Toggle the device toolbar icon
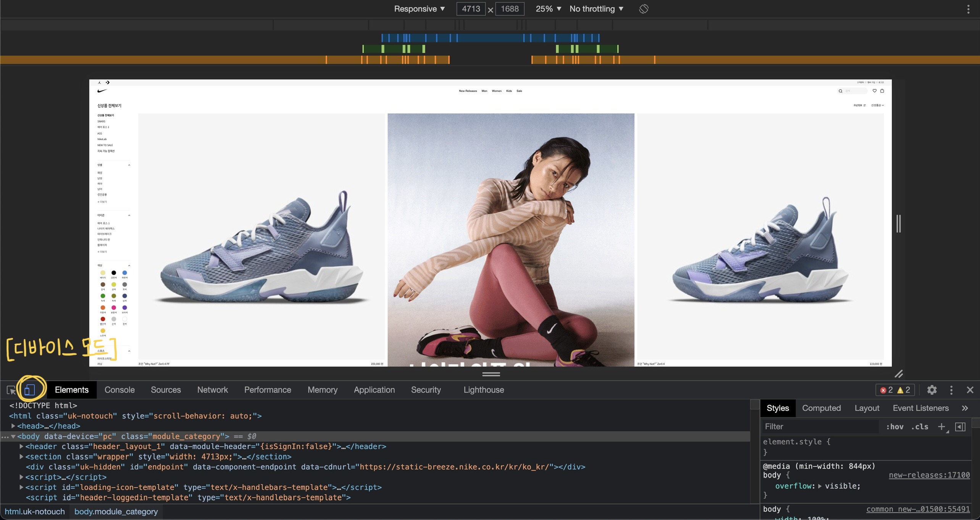Screen dimensions: 980x520 tap(30, 390)
